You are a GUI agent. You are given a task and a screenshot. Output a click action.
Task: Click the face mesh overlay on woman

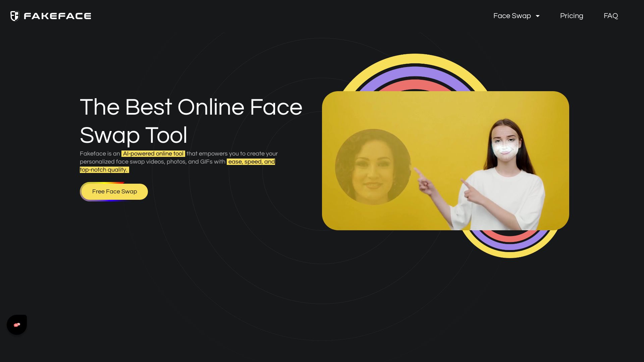[505, 147]
